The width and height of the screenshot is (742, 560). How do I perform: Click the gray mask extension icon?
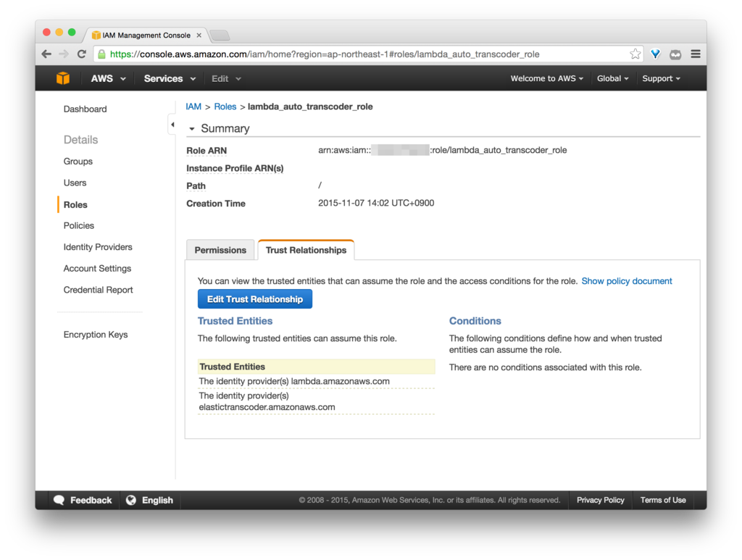click(x=675, y=54)
